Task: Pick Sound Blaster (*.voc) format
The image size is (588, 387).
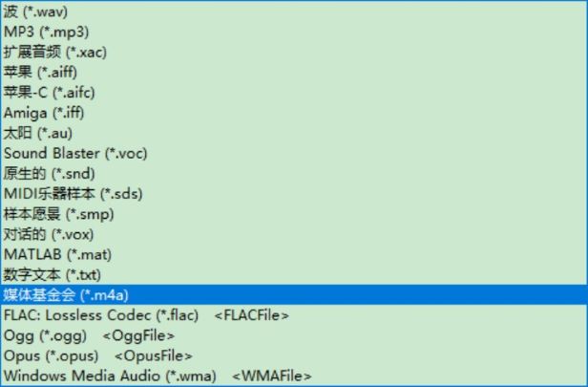Action: coord(294,154)
